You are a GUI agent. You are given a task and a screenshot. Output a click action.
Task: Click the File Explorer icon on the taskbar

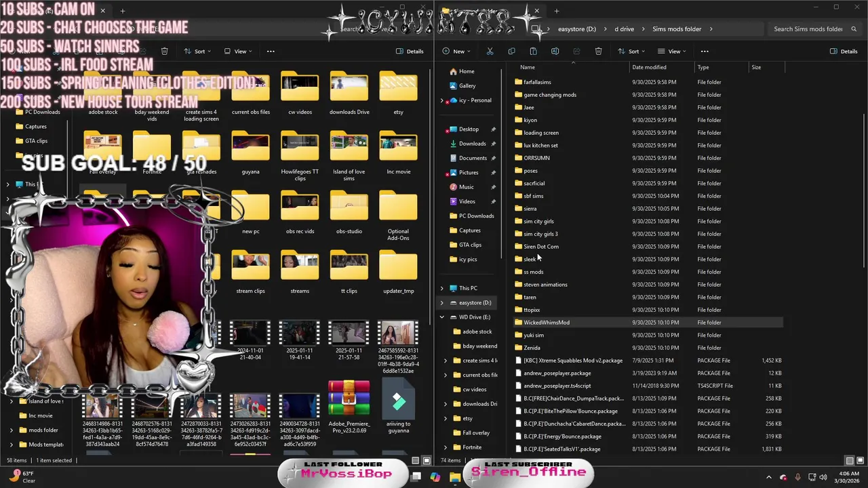point(455,477)
